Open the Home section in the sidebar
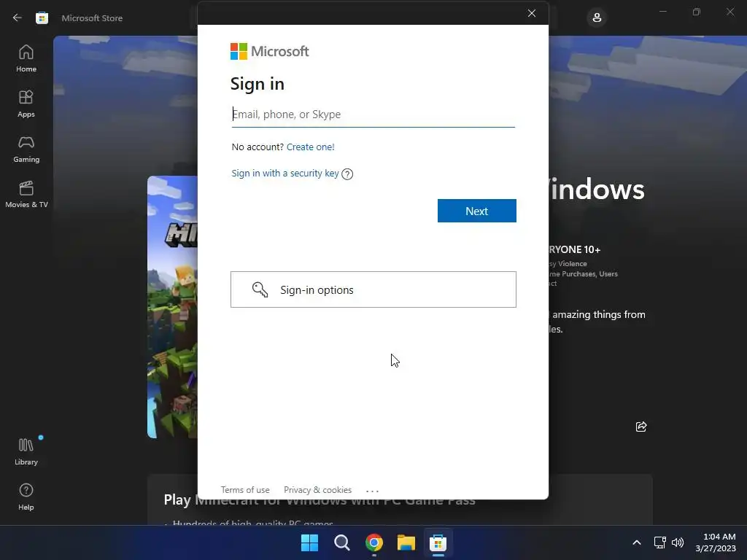Viewport: 747px width, 560px height. (26, 58)
